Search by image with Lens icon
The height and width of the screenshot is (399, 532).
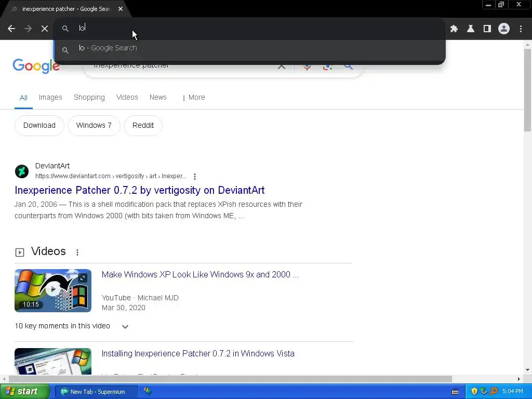(x=327, y=66)
